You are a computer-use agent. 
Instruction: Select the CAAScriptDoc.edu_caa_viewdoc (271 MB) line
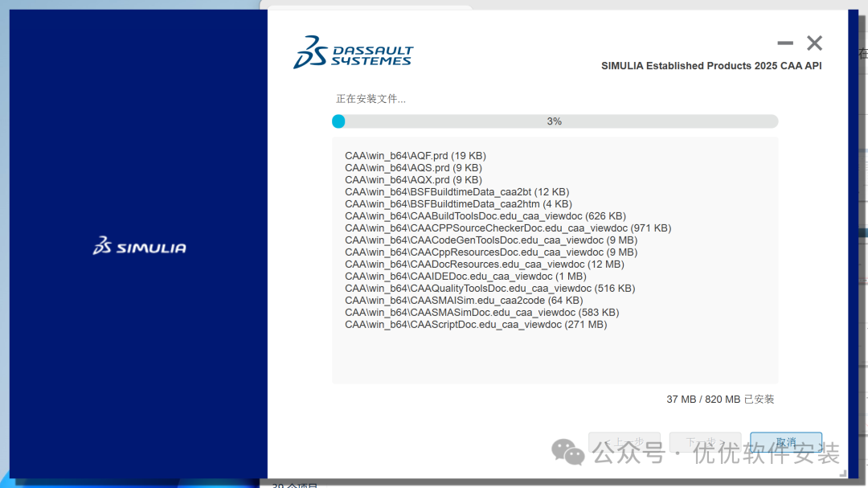[x=476, y=325]
